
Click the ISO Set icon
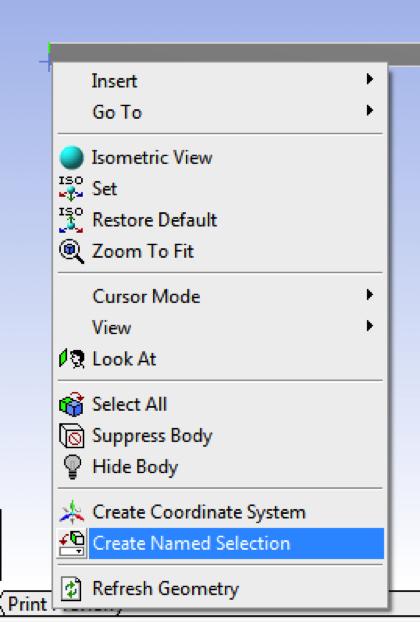71,188
